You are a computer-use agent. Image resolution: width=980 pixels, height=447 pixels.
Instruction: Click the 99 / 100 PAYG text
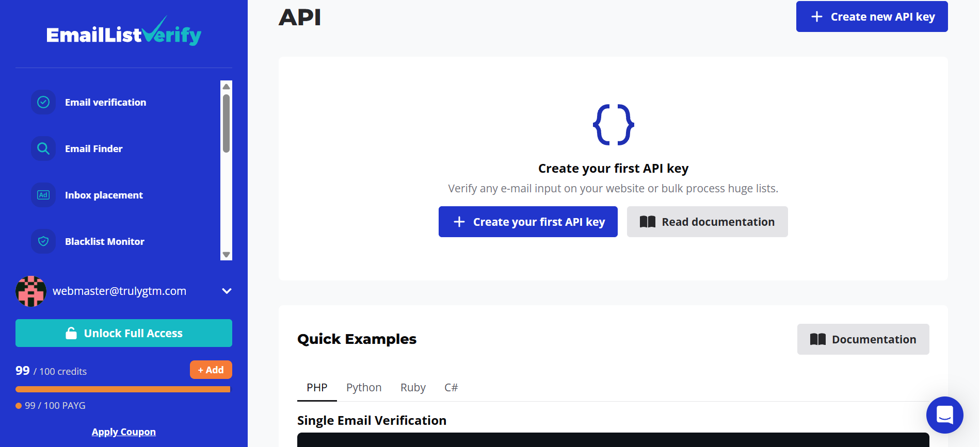[55, 406]
